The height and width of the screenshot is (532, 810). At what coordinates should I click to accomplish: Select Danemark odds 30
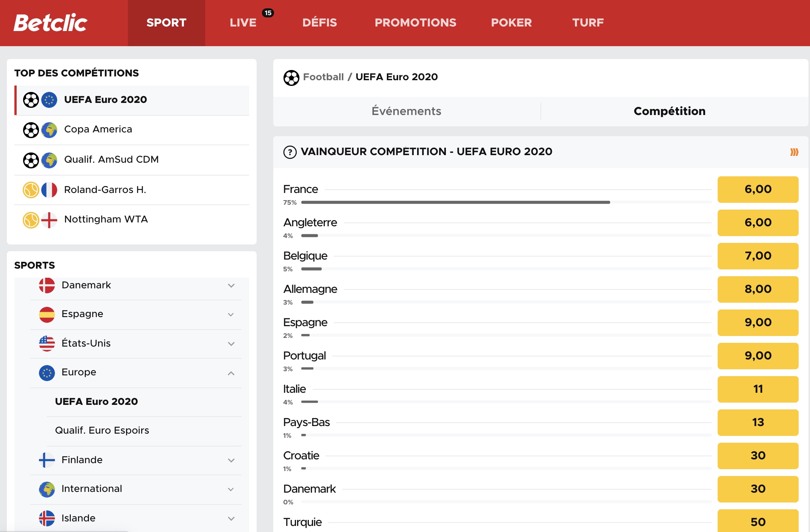pos(758,489)
